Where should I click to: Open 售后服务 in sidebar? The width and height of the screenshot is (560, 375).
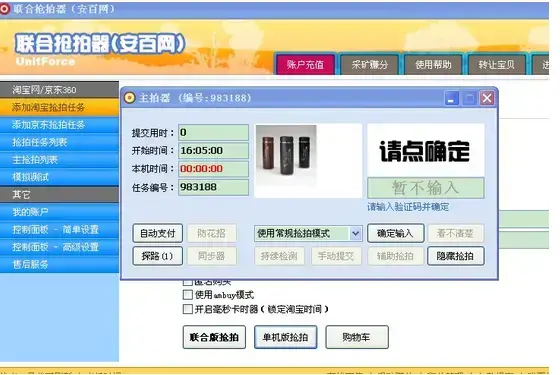click(59, 265)
